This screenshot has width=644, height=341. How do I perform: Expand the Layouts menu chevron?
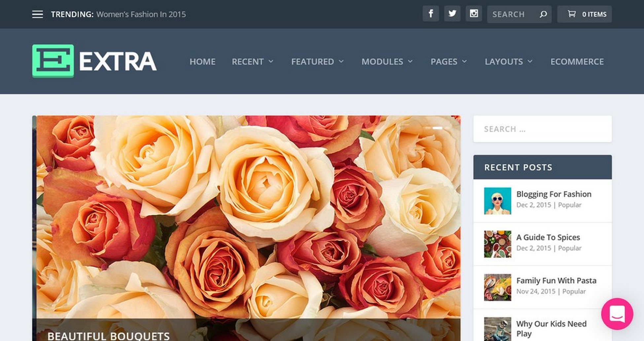click(x=530, y=61)
